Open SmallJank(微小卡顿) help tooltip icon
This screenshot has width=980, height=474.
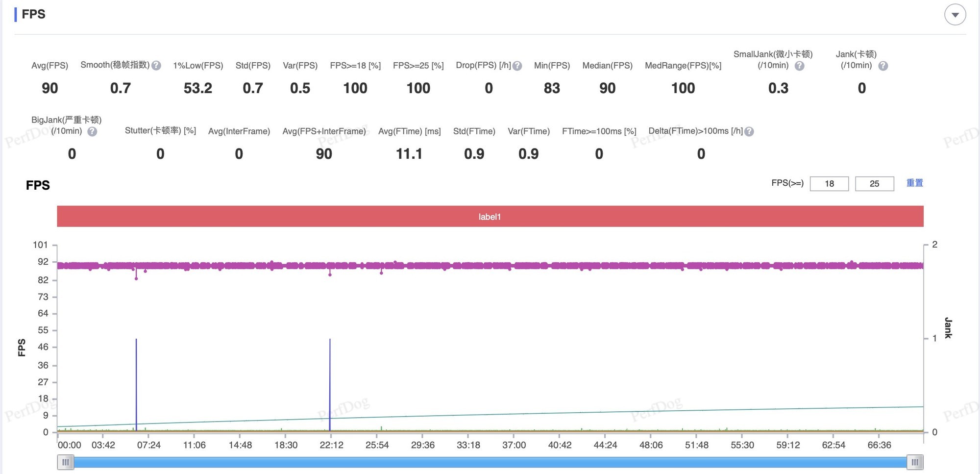pyautogui.click(x=799, y=66)
